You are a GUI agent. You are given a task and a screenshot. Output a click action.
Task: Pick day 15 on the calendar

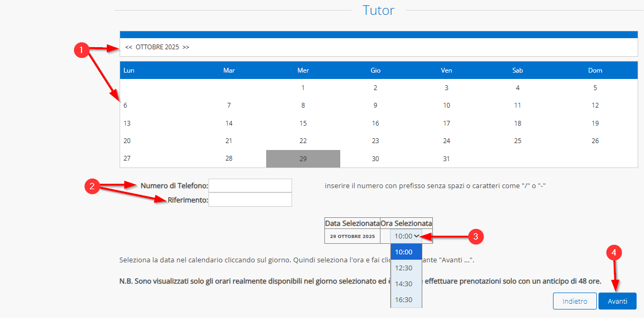coord(303,123)
